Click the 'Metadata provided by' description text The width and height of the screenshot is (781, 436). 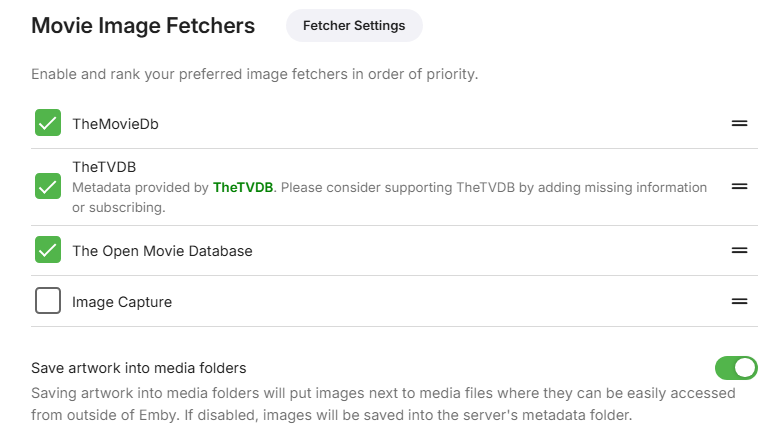[140, 187]
